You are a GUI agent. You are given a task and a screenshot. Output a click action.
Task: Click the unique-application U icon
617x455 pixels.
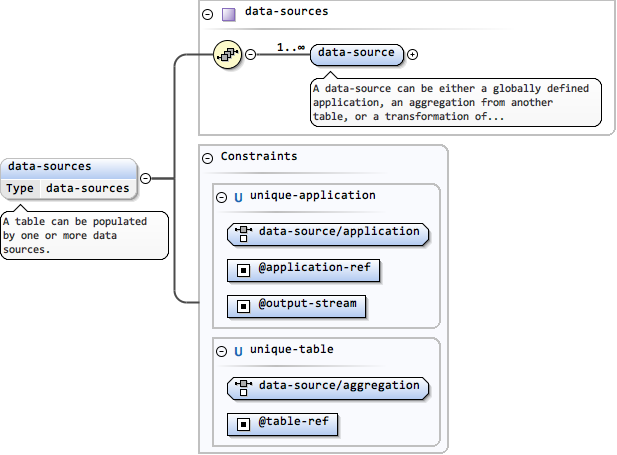coord(238,197)
